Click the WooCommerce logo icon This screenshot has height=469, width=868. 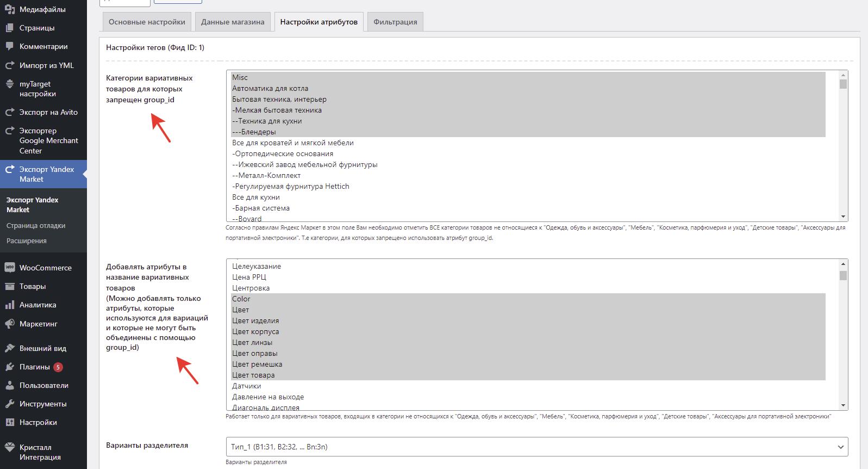pyautogui.click(x=9, y=268)
